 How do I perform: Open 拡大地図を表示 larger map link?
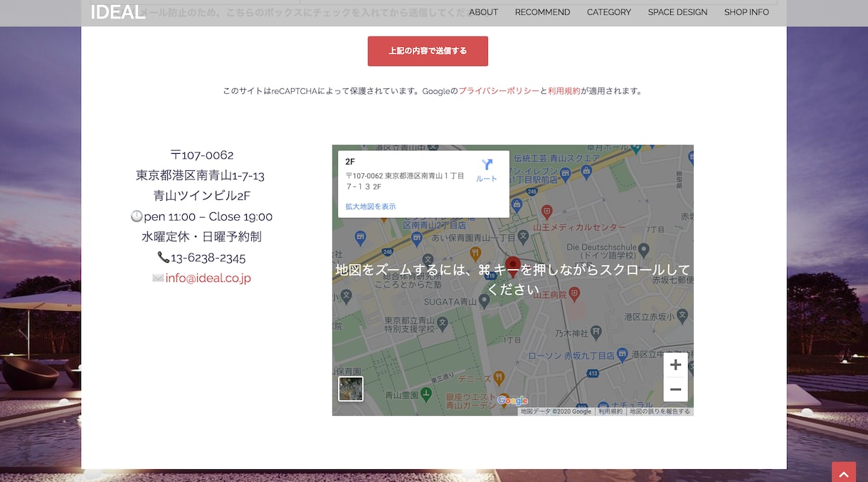pyautogui.click(x=371, y=206)
